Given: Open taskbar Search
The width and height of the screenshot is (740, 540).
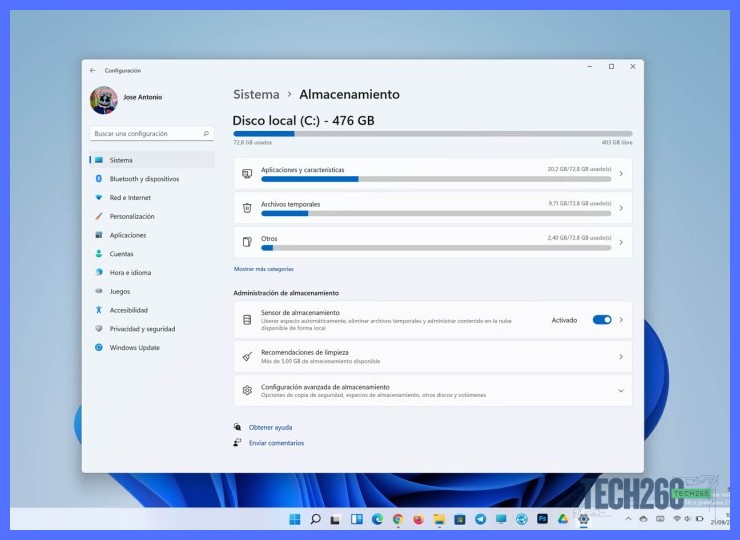Looking at the screenshot, I should coord(315,519).
